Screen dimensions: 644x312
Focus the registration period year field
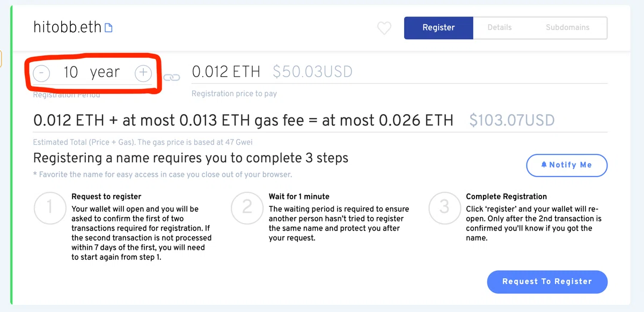(92, 72)
